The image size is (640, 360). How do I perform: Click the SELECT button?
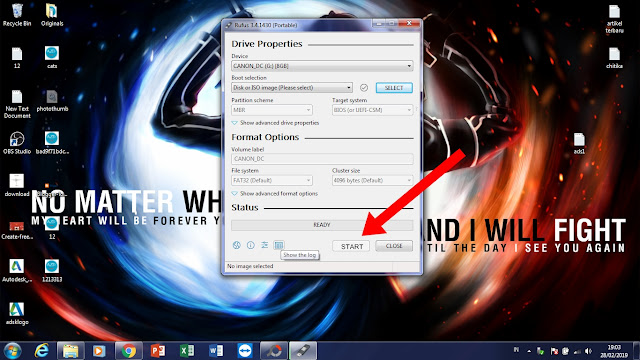coord(394,88)
